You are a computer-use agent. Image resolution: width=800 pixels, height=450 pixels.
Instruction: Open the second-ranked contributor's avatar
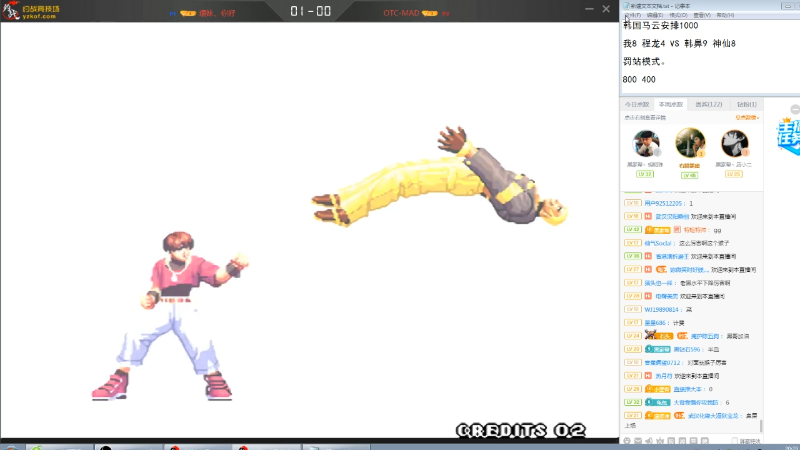click(x=646, y=143)
